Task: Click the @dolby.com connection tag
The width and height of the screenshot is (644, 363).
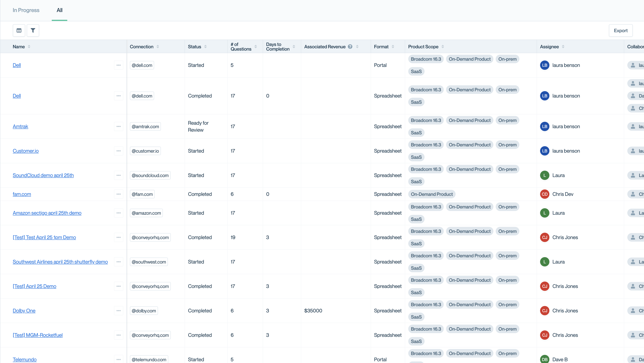Action: 144,311
